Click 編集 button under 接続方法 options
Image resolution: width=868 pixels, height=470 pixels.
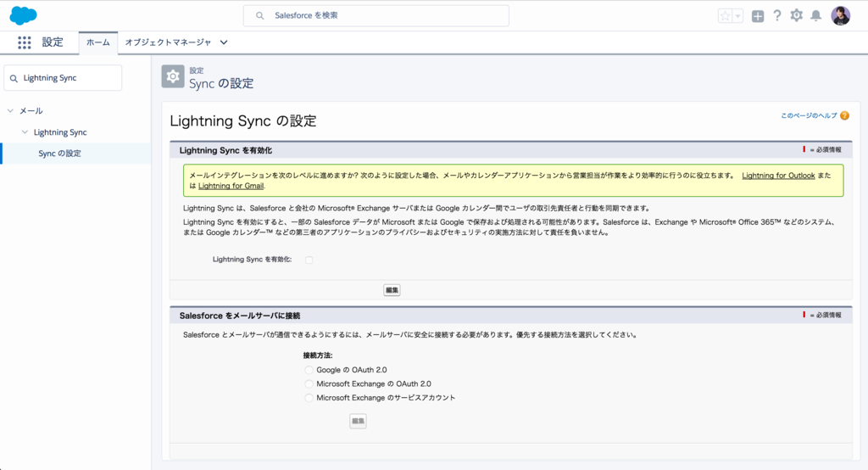359,422
